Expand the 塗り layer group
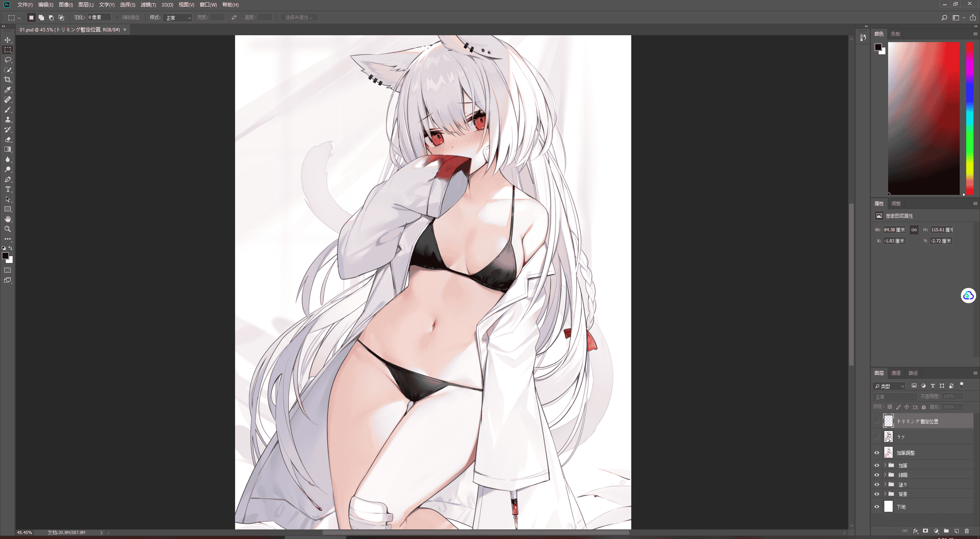 (x=885, y=484)
